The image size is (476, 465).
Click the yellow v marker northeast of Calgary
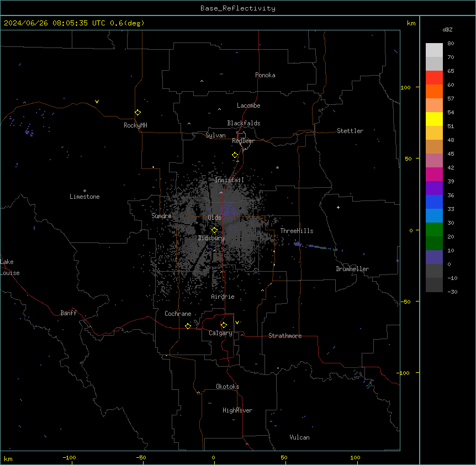(237, 323)
